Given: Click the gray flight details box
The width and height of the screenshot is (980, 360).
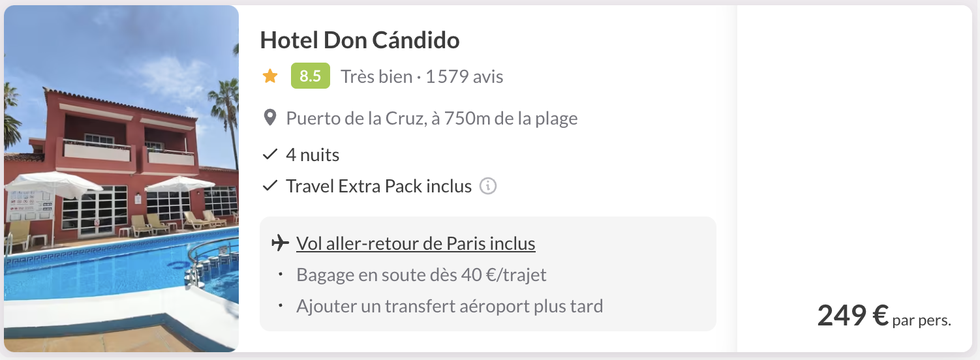Looking at the screenshot, I should pyautogui.click(x=488, y=274).
